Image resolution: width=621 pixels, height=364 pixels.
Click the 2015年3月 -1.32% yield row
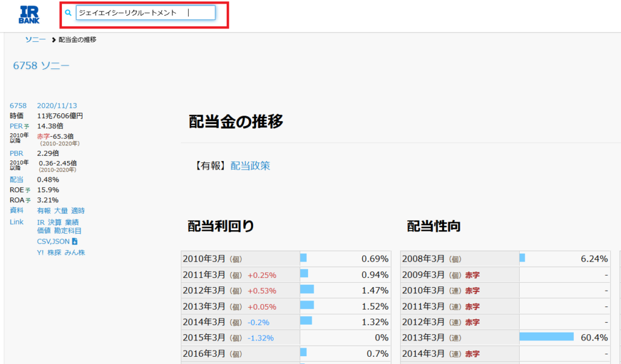pyautogui.click(x=286, y=337)
